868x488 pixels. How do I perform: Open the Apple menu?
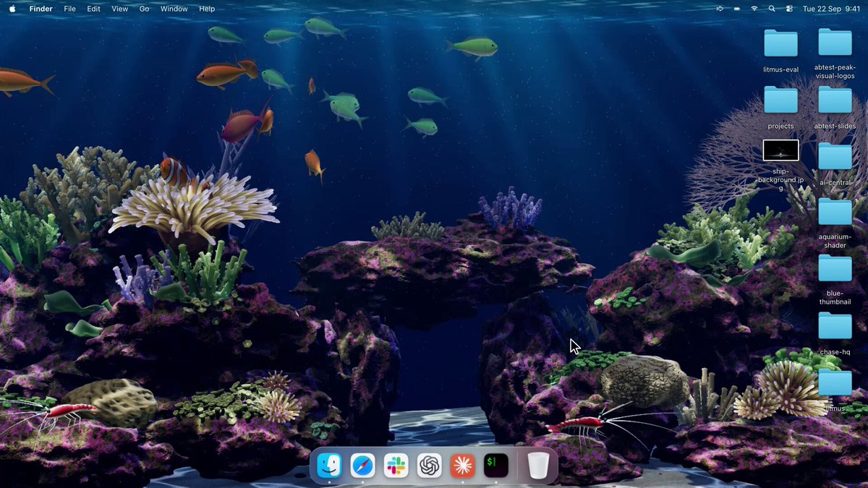click(12, 9)
